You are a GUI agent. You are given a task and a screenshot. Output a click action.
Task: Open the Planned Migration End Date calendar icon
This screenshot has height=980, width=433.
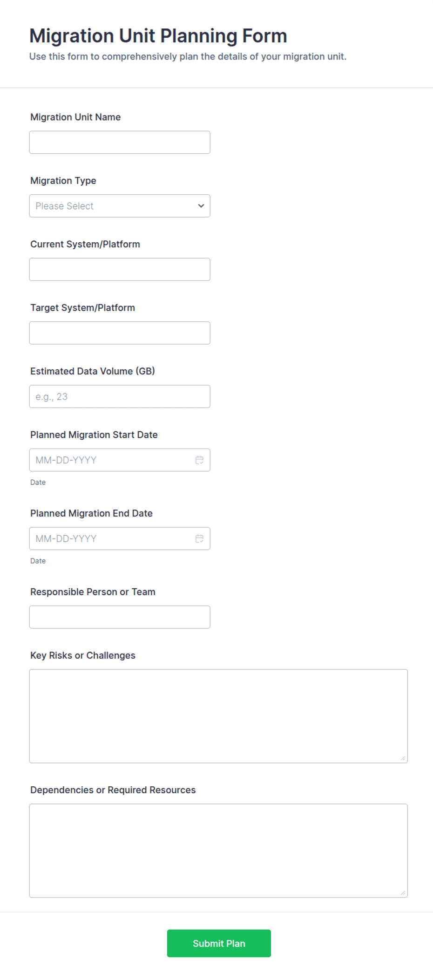coord(199,538)
